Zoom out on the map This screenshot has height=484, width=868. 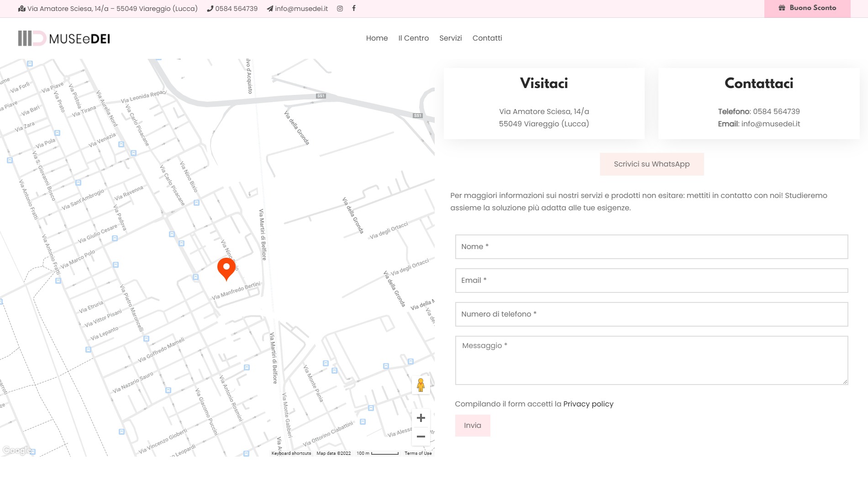421,437
